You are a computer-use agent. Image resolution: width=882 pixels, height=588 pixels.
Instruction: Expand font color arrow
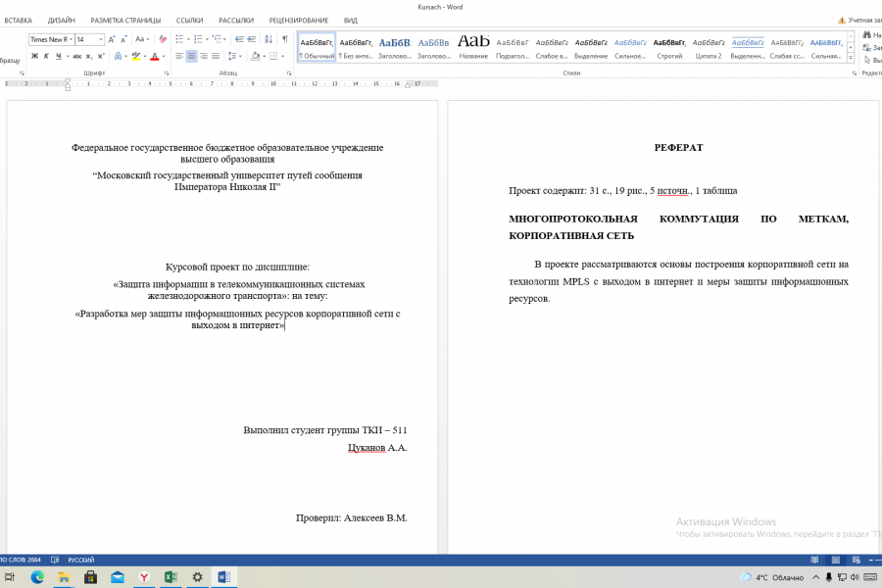pyautogui.click(x=164, y=56)
